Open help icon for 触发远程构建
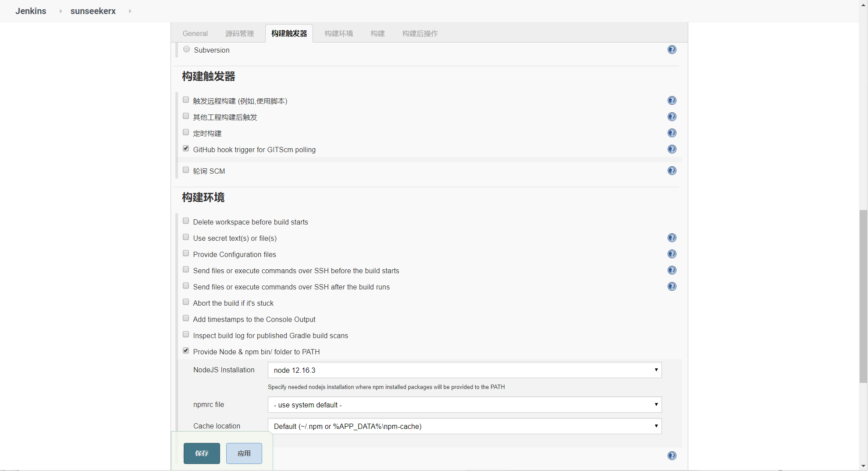 tap(672, 100)
